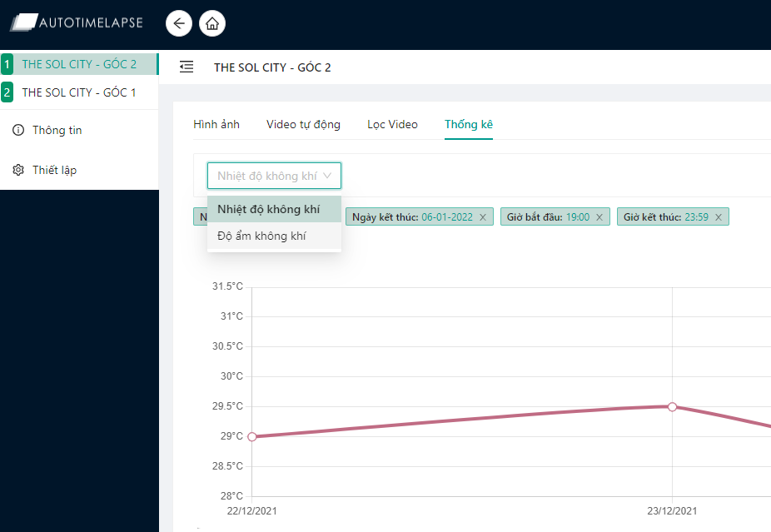
Task: Click the 22/12/2021 x-axis date label
Action: click(251, 511)
